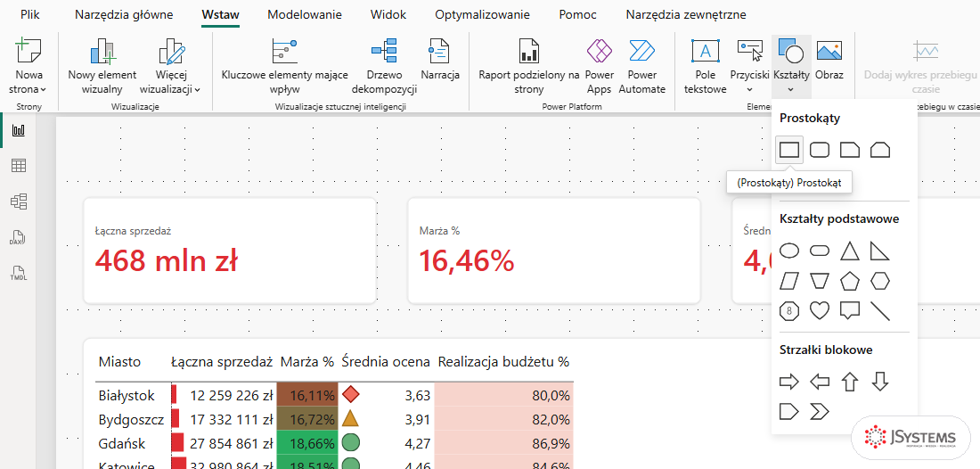Image resolution: width=980 pixels, height=469 pixels.
Task: Open the Plik menu
Action: coord(30,14)
